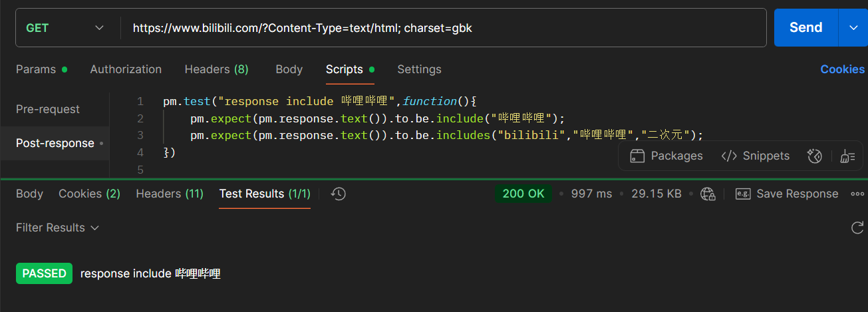
Task: Click the Save Response label
Action: (797, 194)
